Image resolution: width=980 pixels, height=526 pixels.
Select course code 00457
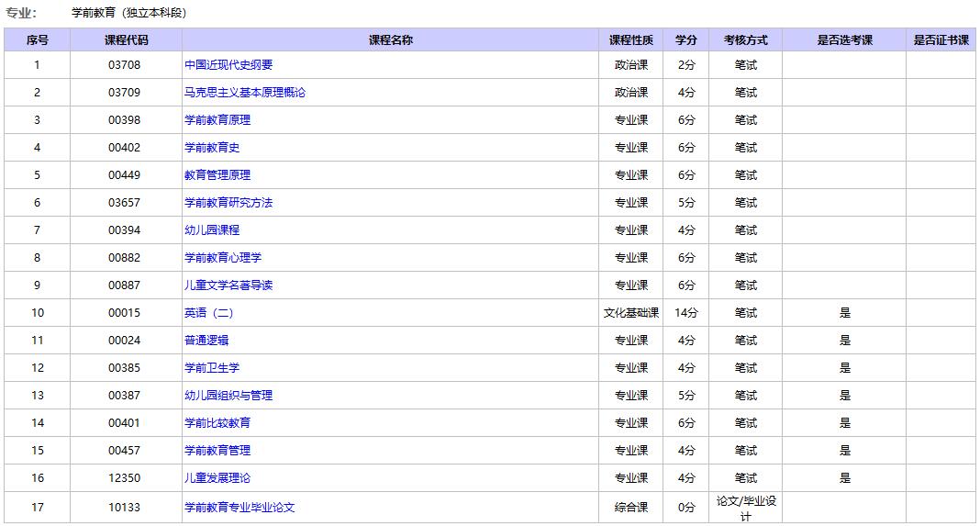coord(125,451)
